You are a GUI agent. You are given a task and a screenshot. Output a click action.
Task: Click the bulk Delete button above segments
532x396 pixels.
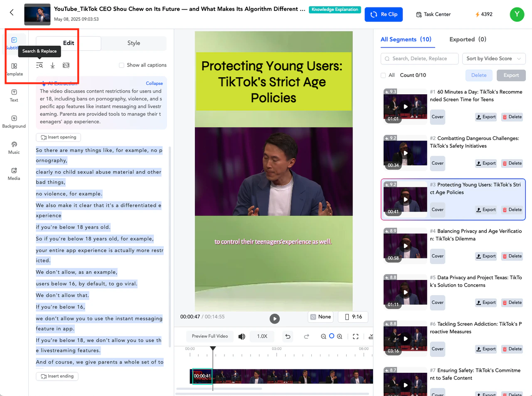pyautogui.click(x=479, y=75)
